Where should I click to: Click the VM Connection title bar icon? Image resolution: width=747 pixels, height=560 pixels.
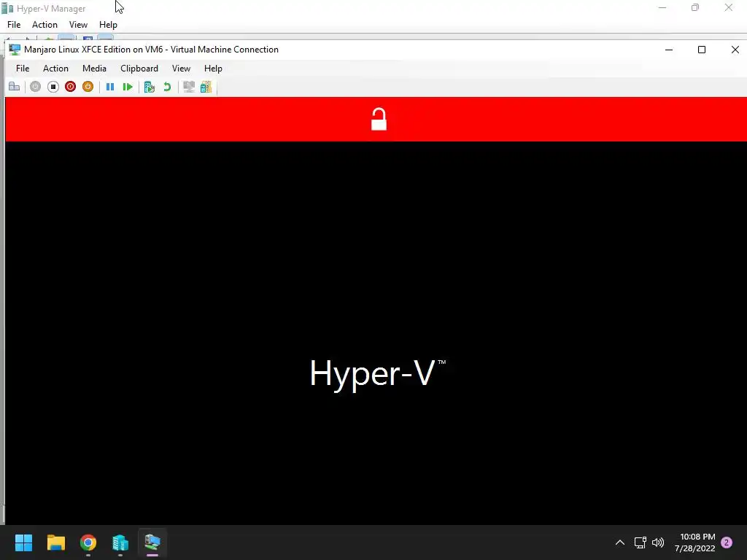[x=15, y=50]
